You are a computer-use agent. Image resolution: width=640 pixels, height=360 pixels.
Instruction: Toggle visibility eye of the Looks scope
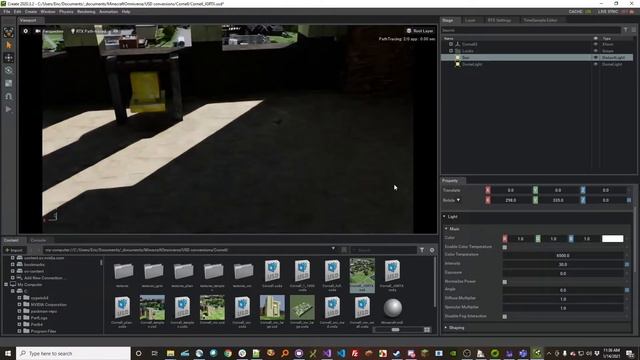pyautogui.click(x=596, y=51)
